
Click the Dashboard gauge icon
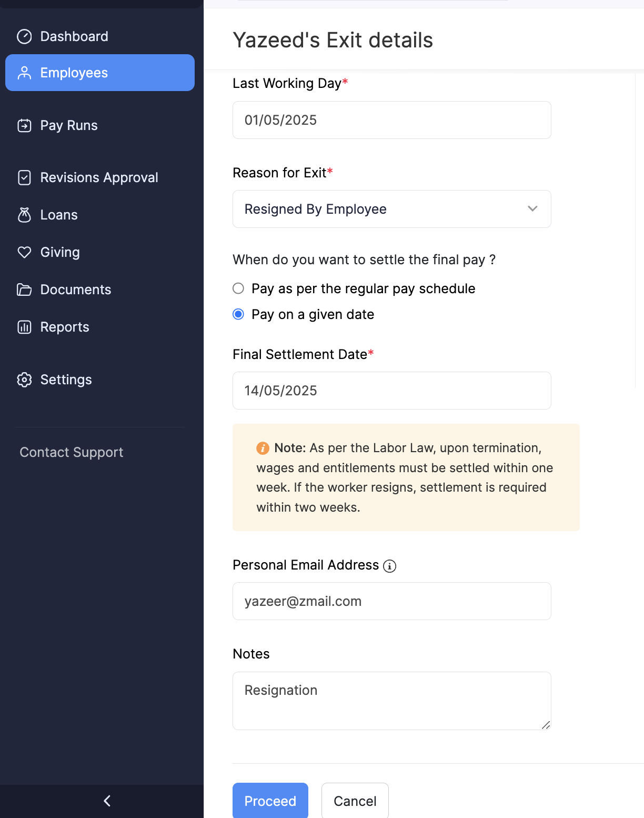tap(24, 36)
